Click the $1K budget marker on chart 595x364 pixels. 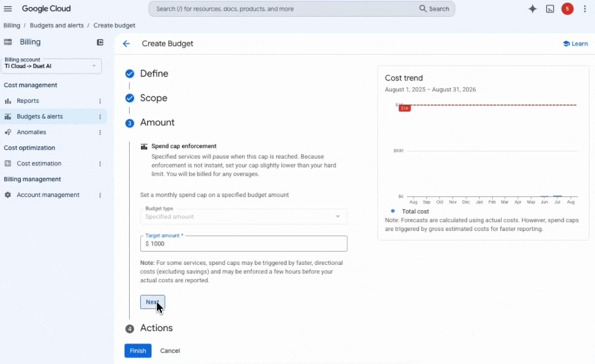tap(405, 108)
